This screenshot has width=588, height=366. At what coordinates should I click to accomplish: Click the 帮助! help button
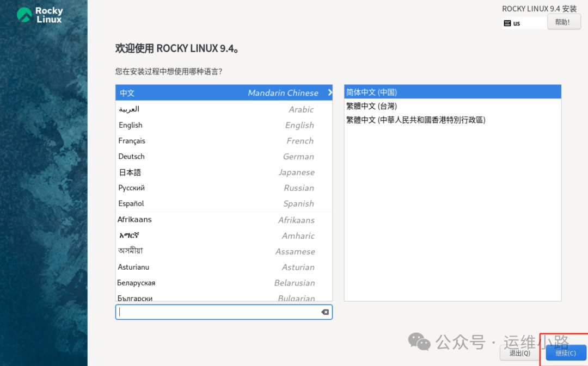coord(563,22)
